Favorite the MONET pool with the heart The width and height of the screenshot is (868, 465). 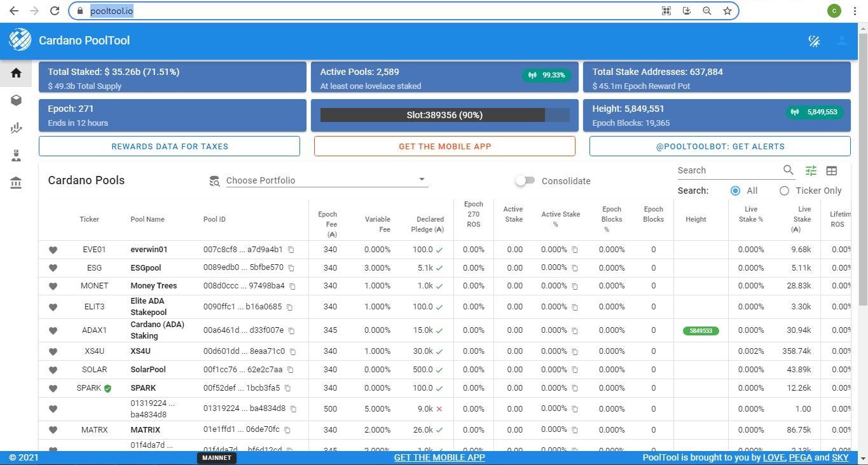click(53, 286)
